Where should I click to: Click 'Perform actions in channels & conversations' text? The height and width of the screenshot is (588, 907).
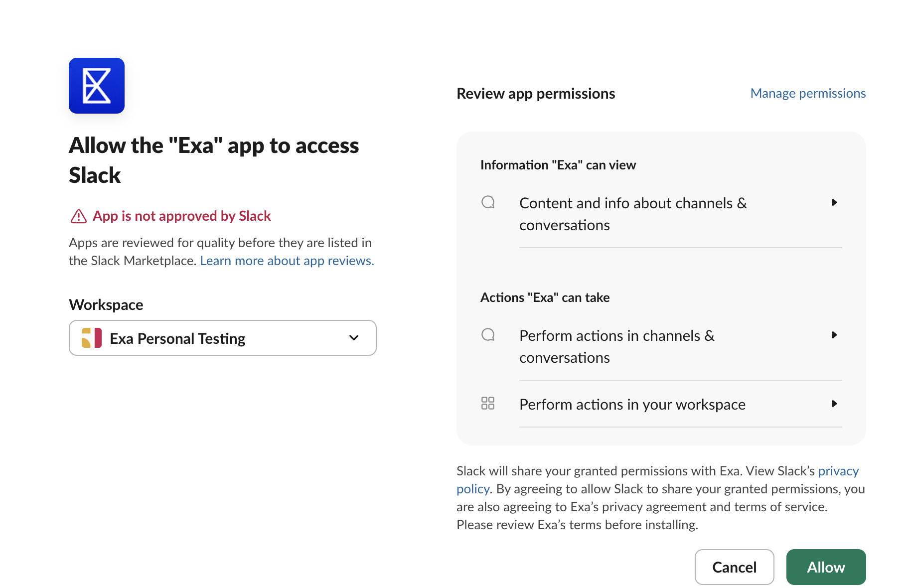617,347
